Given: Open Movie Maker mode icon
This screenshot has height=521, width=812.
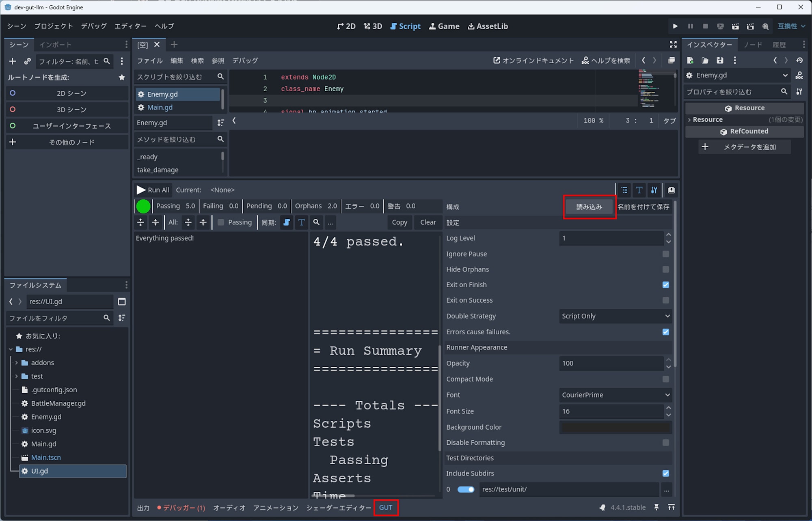Looking at the screenshot, I should point(765,26).
